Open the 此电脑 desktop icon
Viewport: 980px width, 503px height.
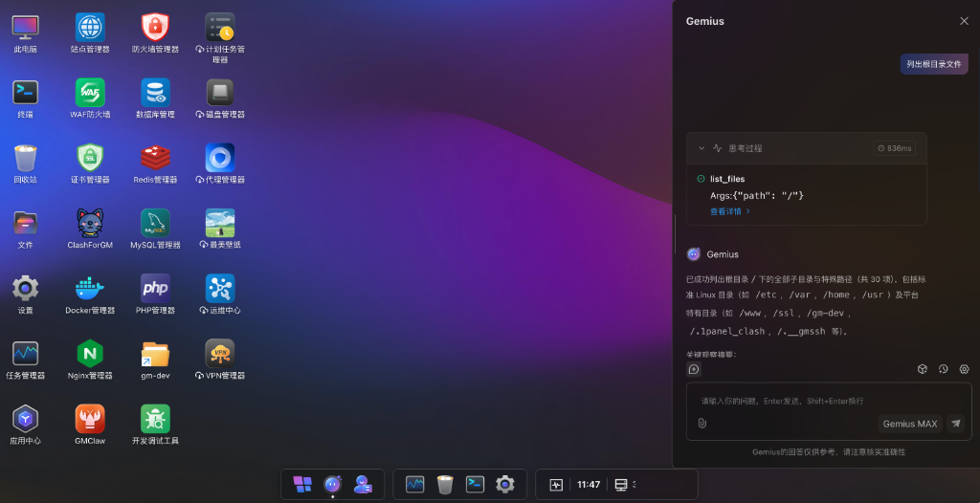click(x=25, y=28)
